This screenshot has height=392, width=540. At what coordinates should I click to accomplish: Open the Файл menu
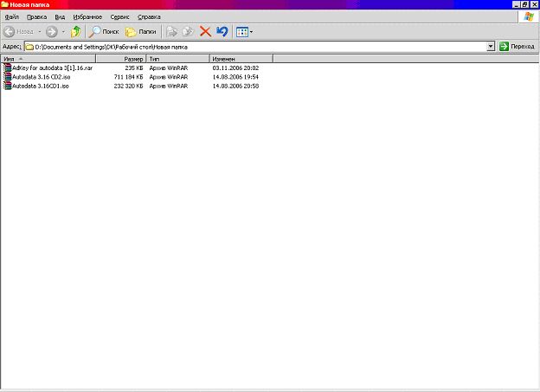click(x=12, y=17)
